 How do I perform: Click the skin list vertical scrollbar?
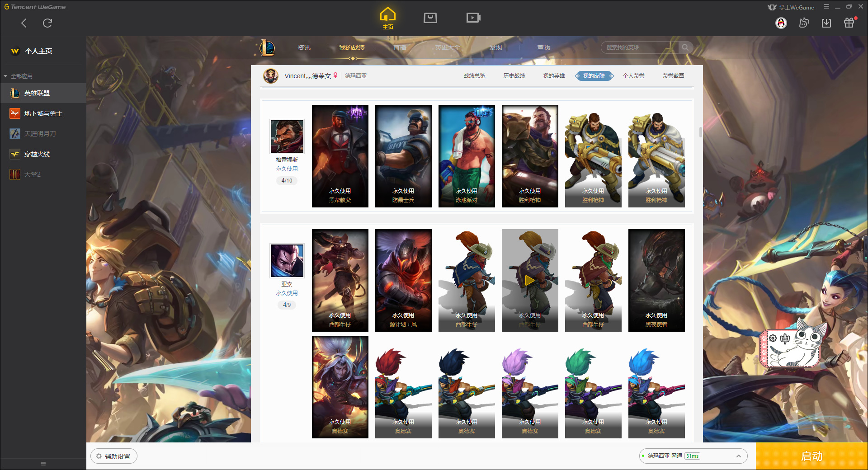coord(700,132)
